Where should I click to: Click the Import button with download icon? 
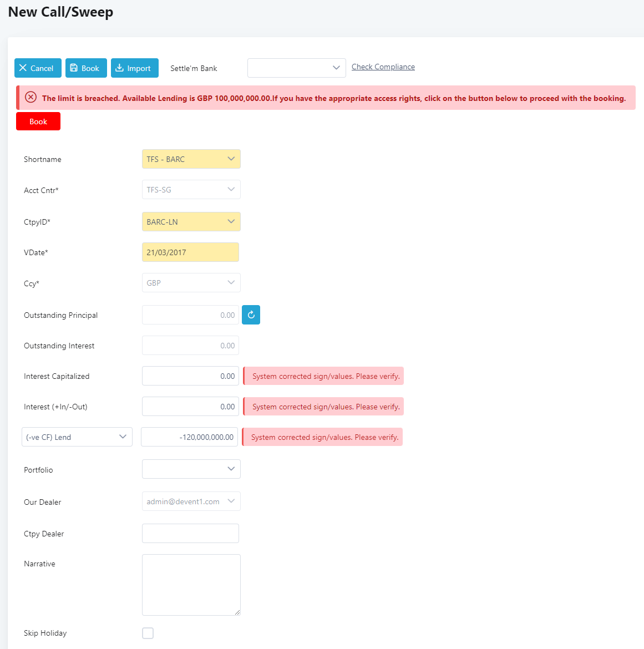pyautogui.click(x=134, y=68)
